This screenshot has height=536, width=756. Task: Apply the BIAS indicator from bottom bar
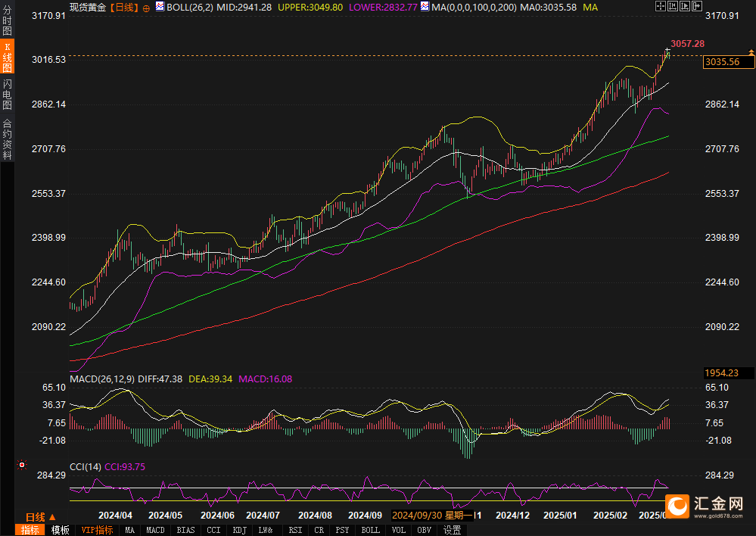[x=185, y=530]
